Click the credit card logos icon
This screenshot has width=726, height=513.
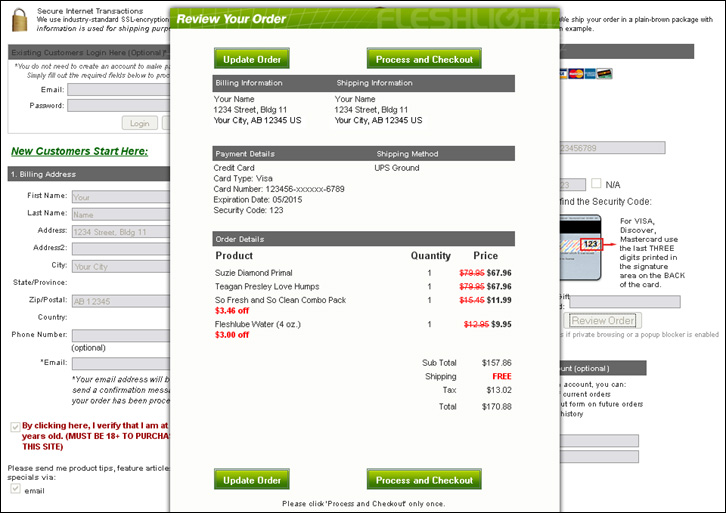click(586, 74)
